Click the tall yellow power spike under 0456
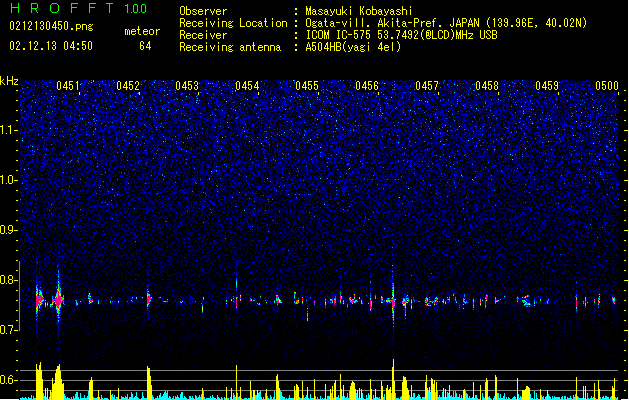 point(393,378)
